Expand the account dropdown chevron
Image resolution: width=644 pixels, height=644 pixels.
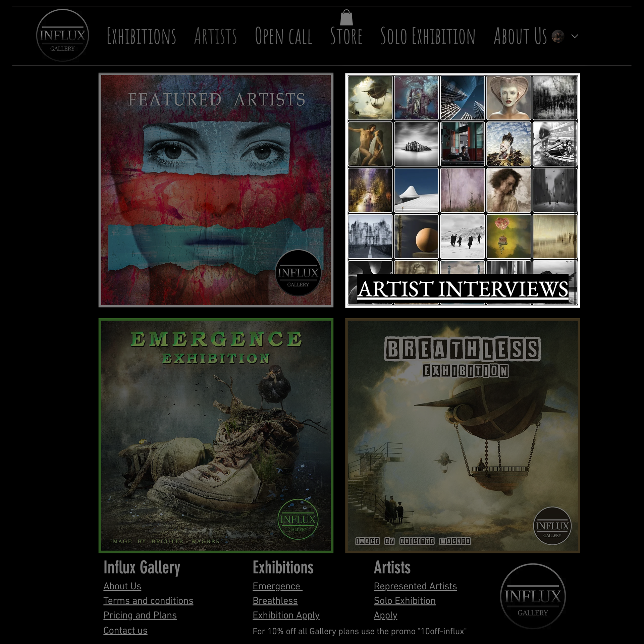pyautogui.click(x=575, y=36)
